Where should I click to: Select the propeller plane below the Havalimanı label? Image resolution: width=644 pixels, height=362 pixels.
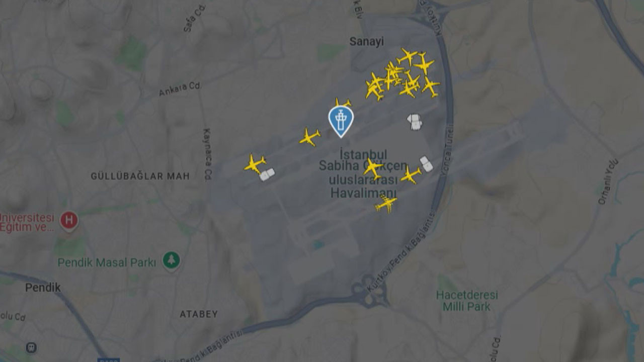(x=386, y=204)
